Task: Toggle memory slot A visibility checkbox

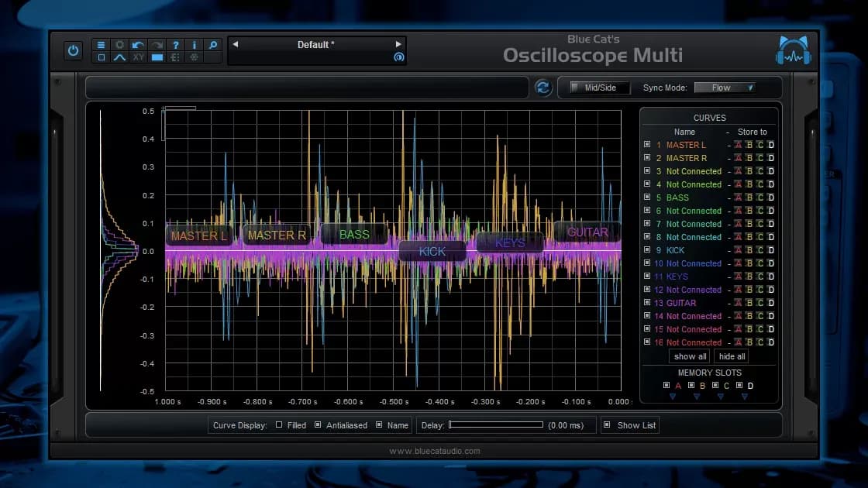Action: pos(666,385)
